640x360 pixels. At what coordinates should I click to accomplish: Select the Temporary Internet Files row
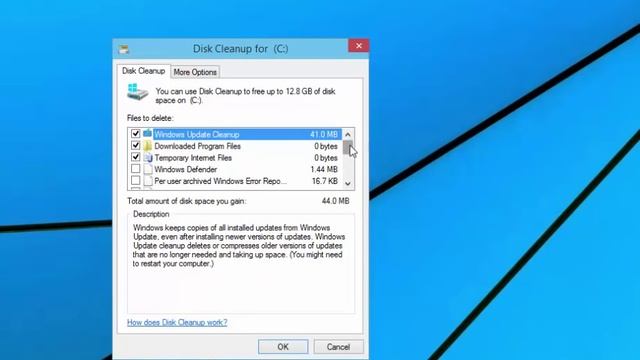click(x=236, y=158)
